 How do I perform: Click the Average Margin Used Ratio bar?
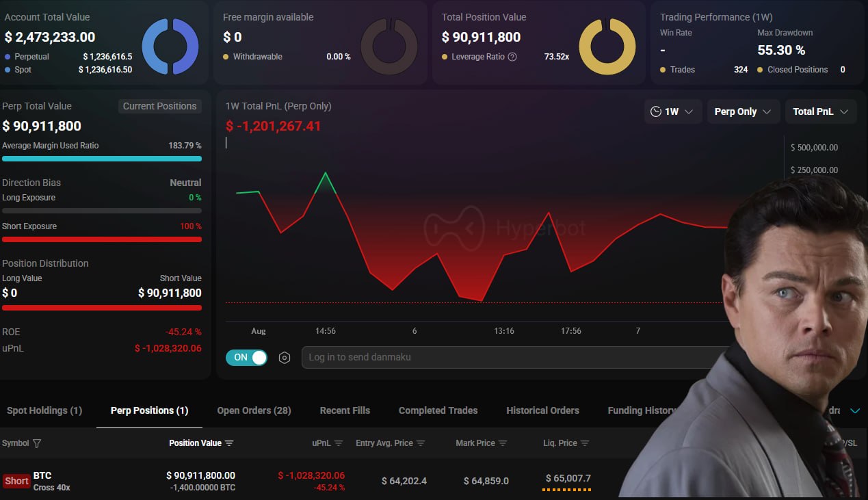pos(102,159)
